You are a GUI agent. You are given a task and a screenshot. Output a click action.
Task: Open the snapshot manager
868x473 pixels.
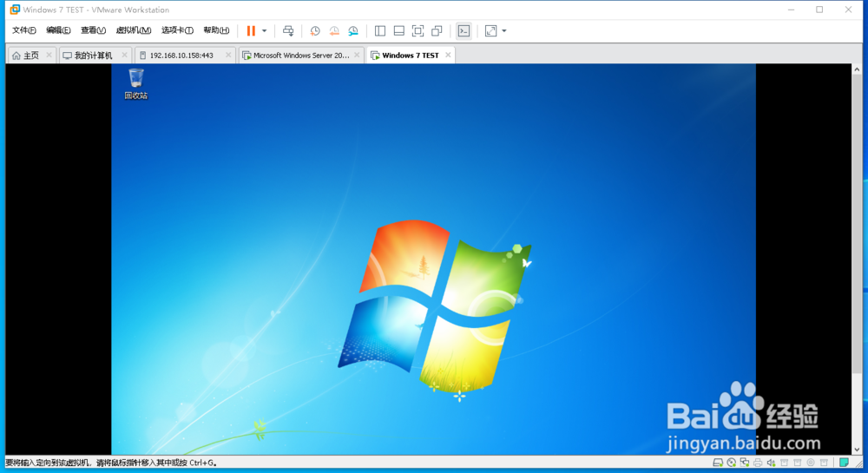(353, 31)
